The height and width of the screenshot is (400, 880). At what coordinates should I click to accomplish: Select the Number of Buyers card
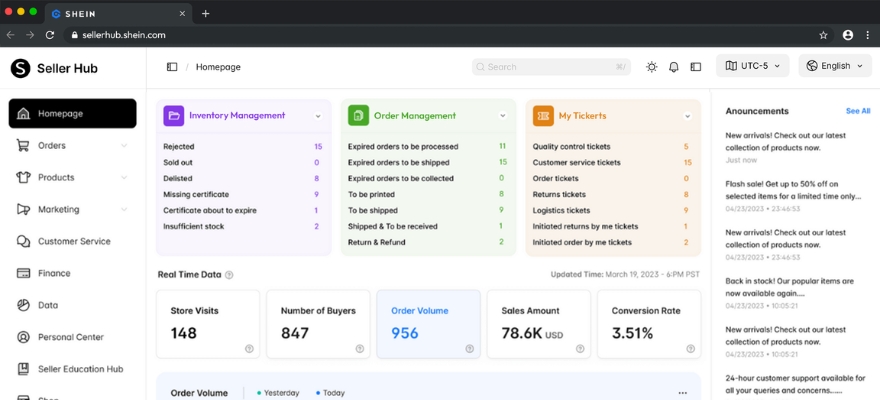(318, 324)
